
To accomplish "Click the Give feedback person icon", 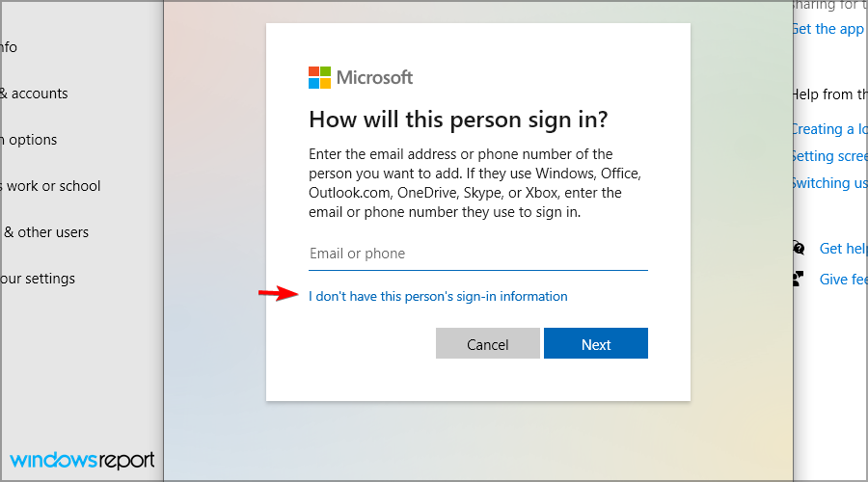I will coord(798,279).
